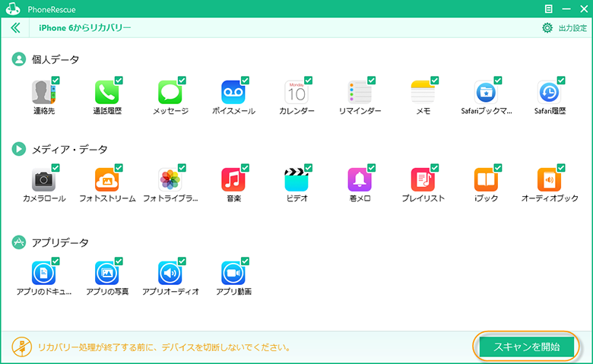Image resolution: width=593 pixels, height=364 pixels.
Task: Select the フォトライブラリ photo library icon
Action: 170,179
